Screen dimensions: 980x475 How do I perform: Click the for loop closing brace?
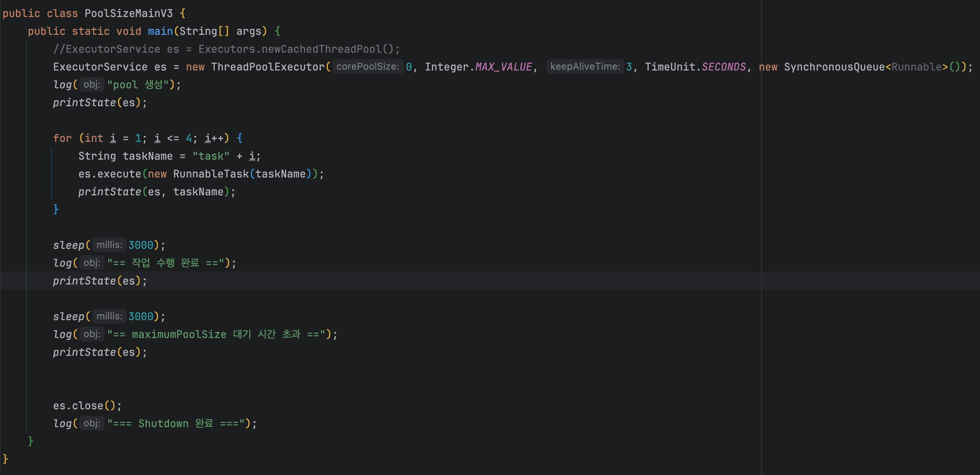(x=56, y=209)
